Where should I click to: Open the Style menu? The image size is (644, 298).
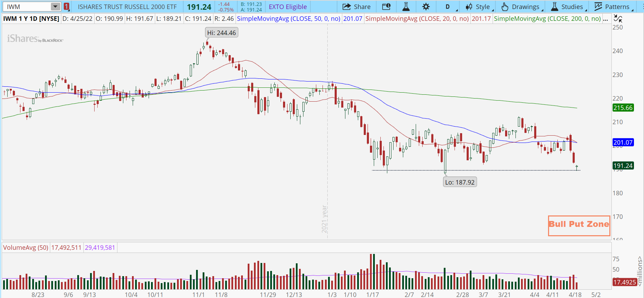coord(479,7)
